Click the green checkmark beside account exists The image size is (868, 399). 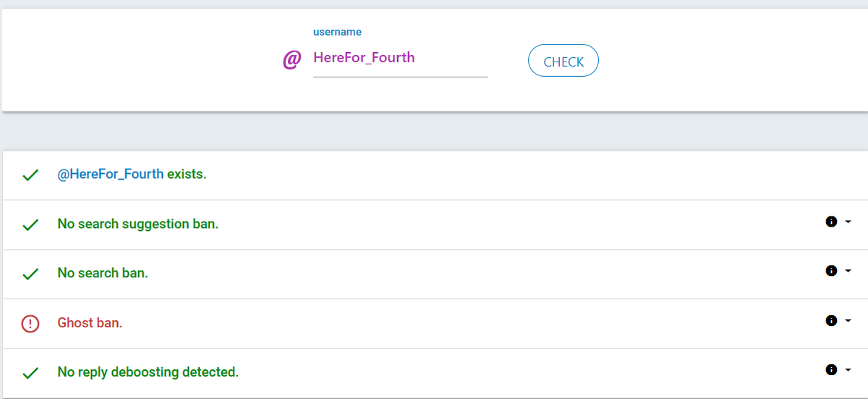click(30, 175)
